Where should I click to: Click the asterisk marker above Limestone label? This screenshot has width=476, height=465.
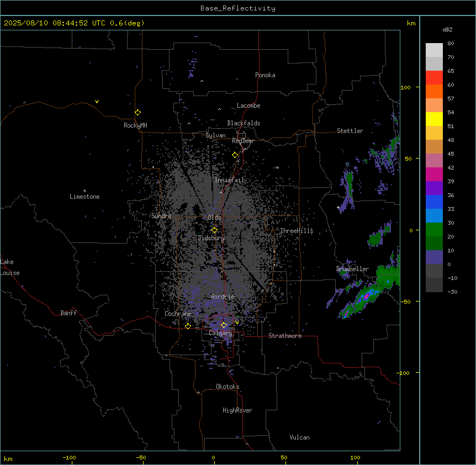[84, 191]
